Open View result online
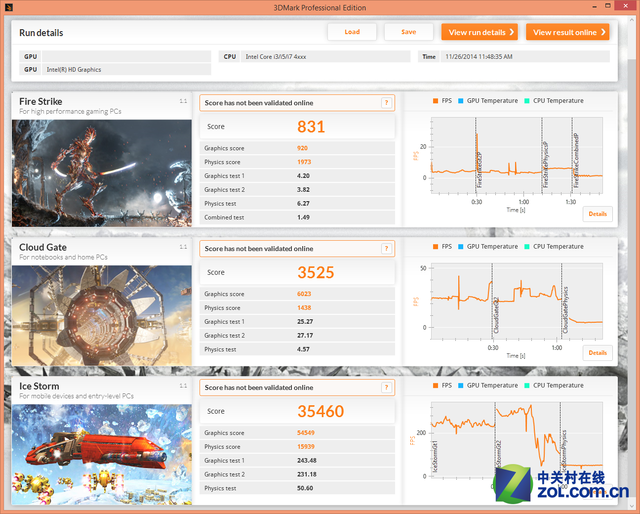 pos(568,32)
